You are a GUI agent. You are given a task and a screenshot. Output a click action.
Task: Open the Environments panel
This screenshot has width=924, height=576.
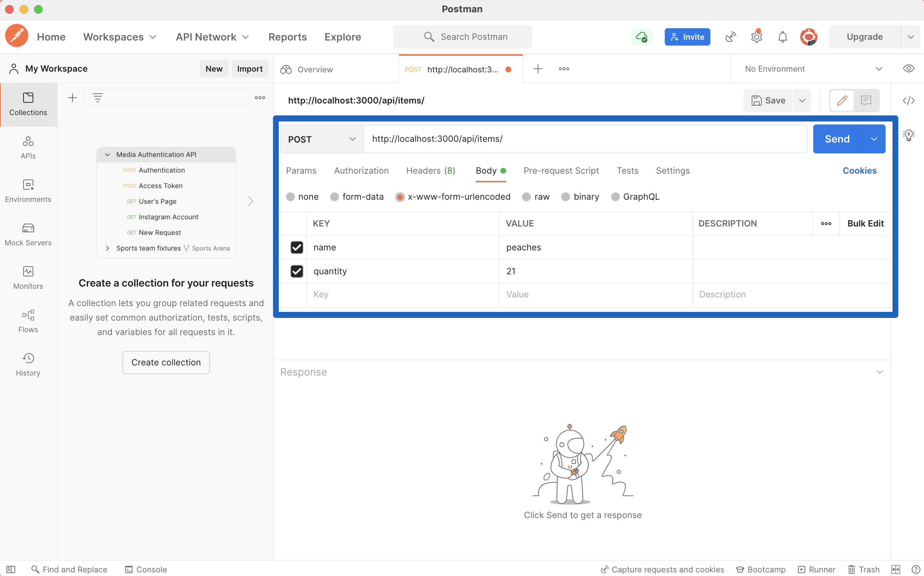tap(28, 190)
